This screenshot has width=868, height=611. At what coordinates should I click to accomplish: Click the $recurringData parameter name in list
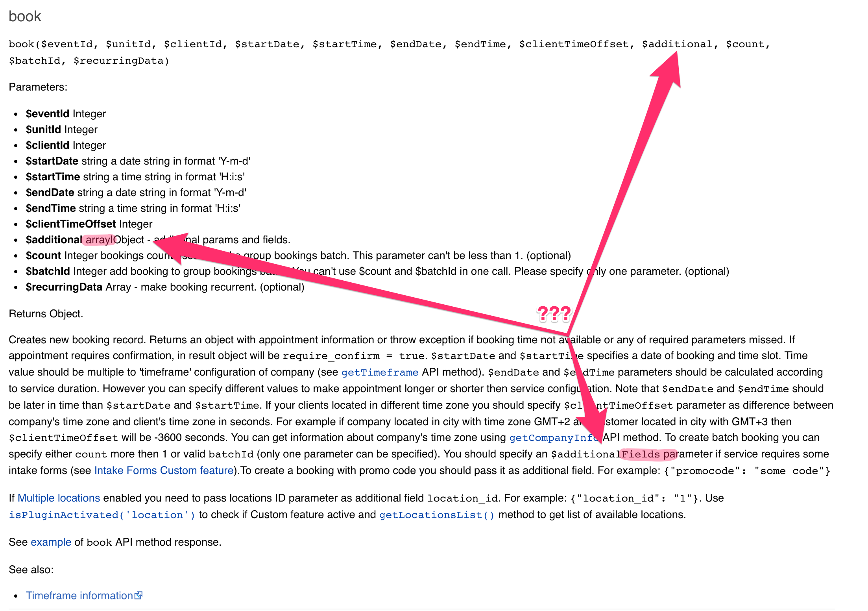tap(64, 287)
